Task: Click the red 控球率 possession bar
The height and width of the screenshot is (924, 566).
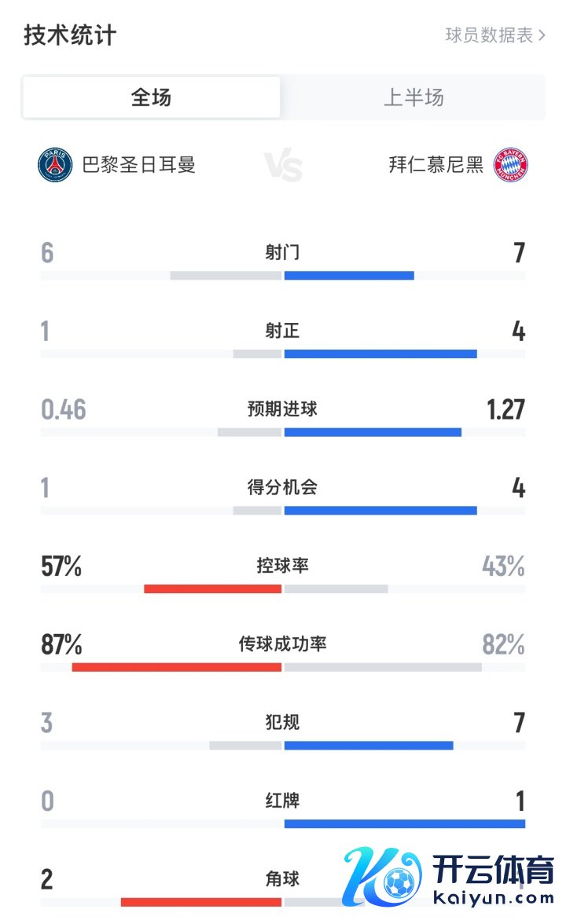Action: pos(212,588)
